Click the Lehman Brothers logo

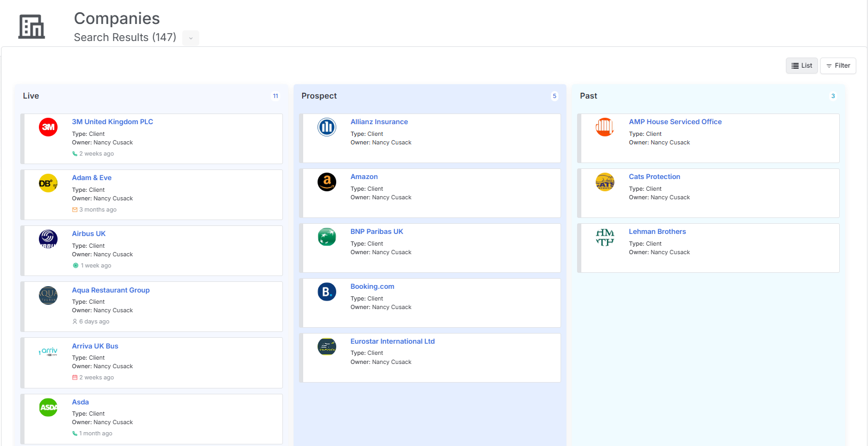605,237
